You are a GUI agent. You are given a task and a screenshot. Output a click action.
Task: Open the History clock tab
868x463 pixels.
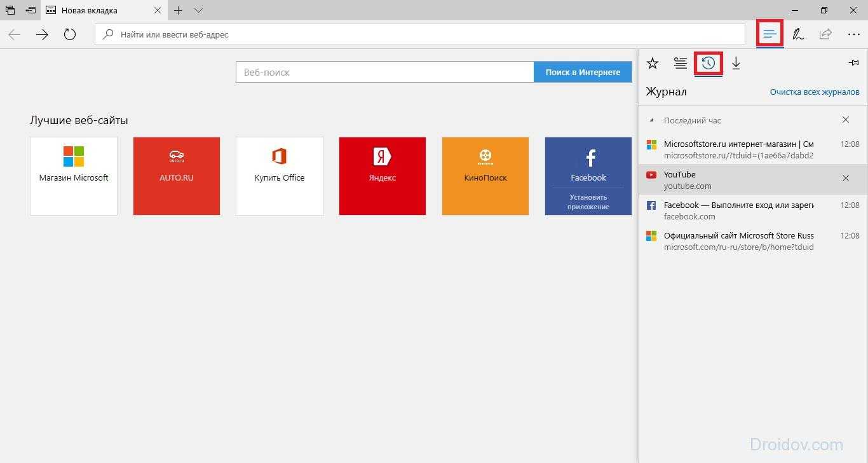(x=708, y=64)
